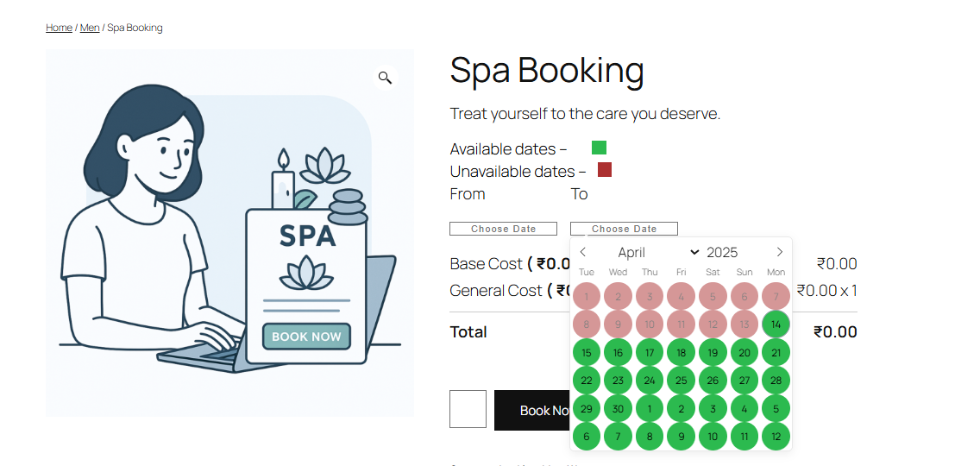The height and width of the screenshot is (466, 980).
Task: Open the Spa Booking product image
Action: click(x=230, y=233)
